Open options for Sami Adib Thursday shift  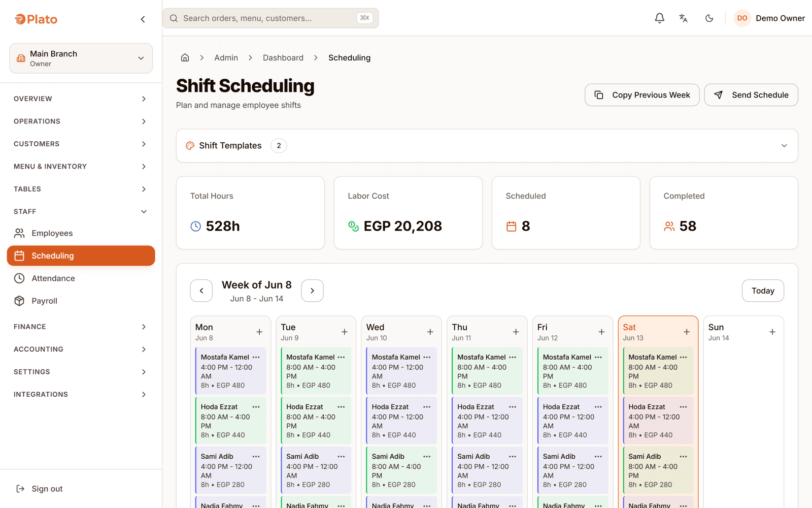click(x=513, y=457)
